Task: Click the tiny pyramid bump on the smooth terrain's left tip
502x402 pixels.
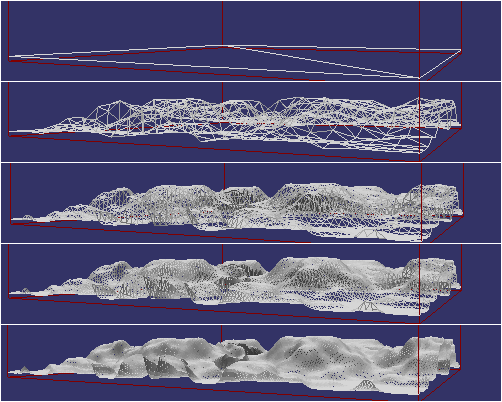Action: [24, 369]
